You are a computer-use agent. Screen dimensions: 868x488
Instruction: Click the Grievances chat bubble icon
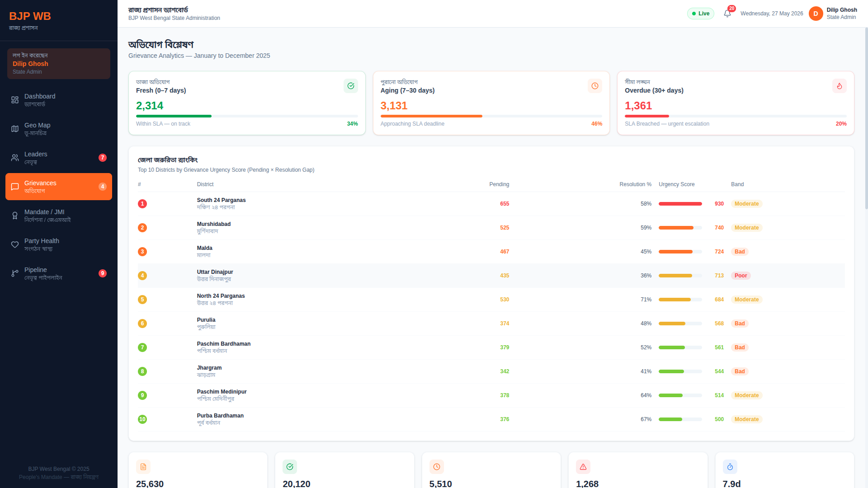(x=15, y=187)
